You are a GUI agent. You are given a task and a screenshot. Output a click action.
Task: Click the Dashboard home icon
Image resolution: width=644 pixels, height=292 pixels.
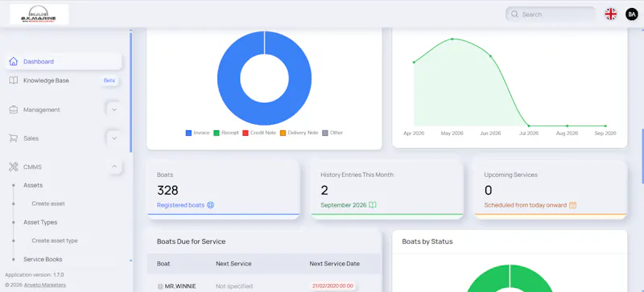click(x=14, y=61)
